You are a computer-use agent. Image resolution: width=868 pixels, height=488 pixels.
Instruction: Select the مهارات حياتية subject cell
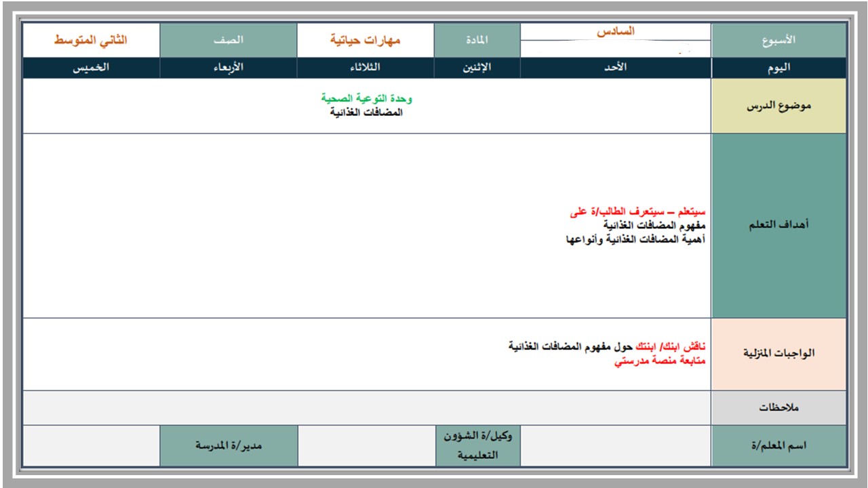click(366, 40)
